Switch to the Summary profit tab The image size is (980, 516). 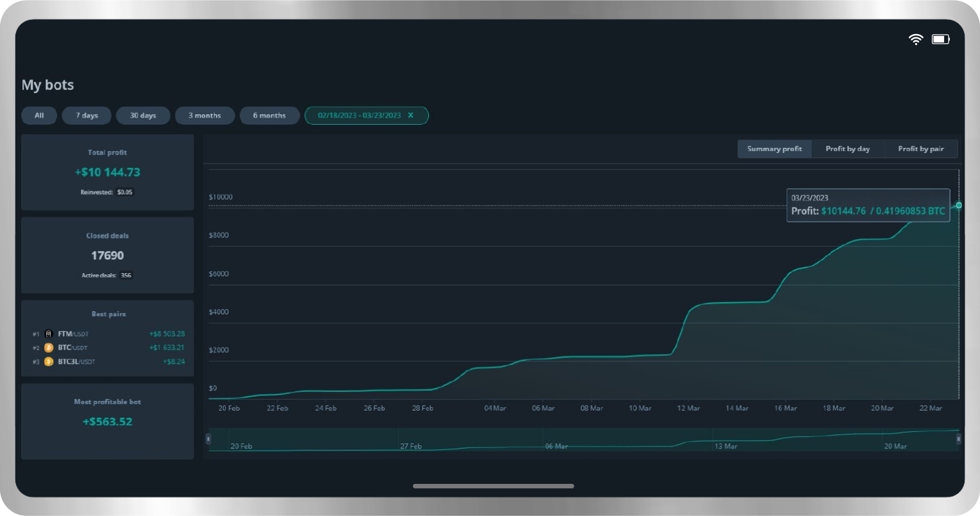(774, 149)
